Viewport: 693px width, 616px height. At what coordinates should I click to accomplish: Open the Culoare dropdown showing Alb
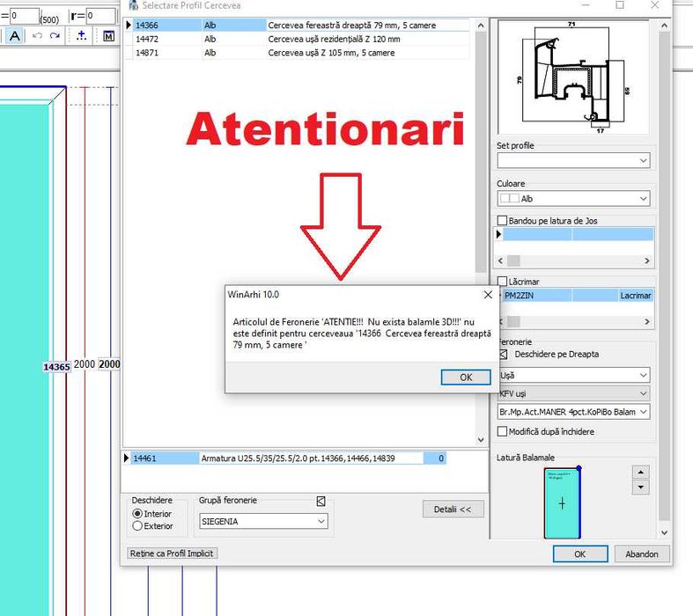coord(573,199)
